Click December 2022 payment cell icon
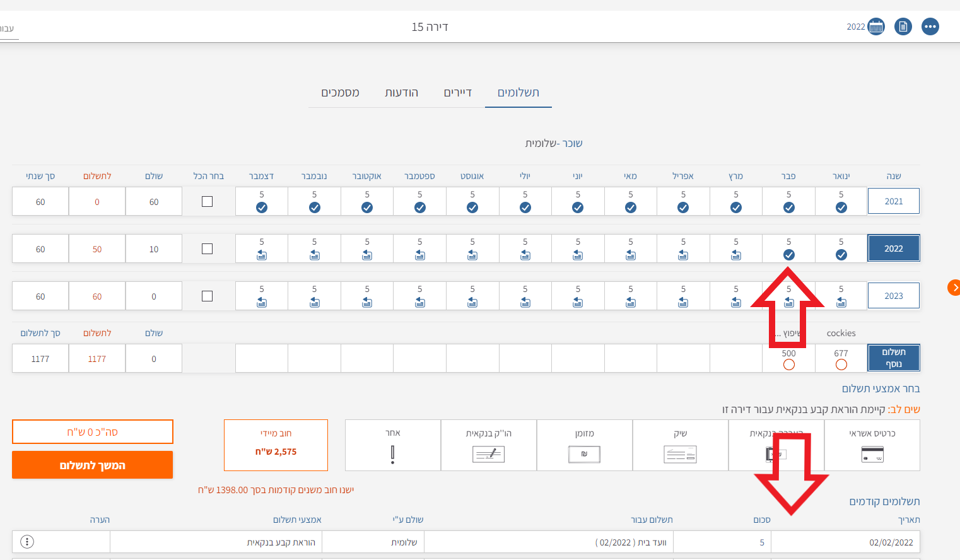This screenshot has height=560, width=960. pos(262,255)
